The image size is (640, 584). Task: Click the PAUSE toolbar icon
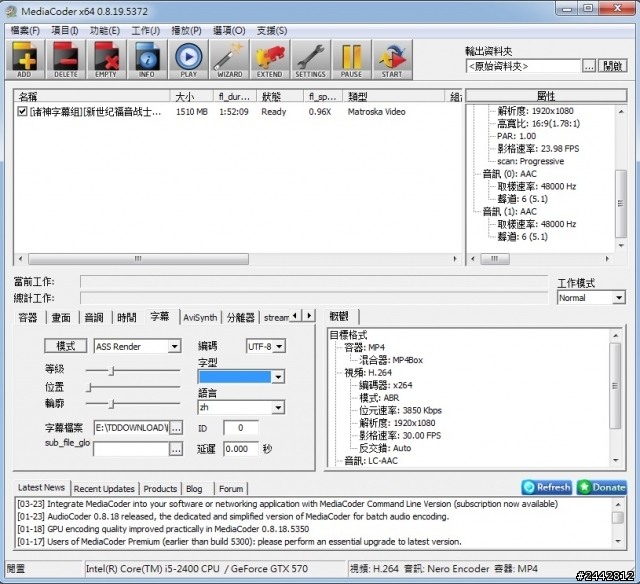351,60
